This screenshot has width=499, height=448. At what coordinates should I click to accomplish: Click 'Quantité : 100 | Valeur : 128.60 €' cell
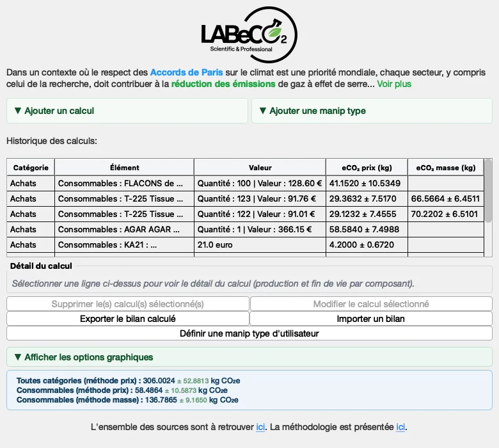260,184
